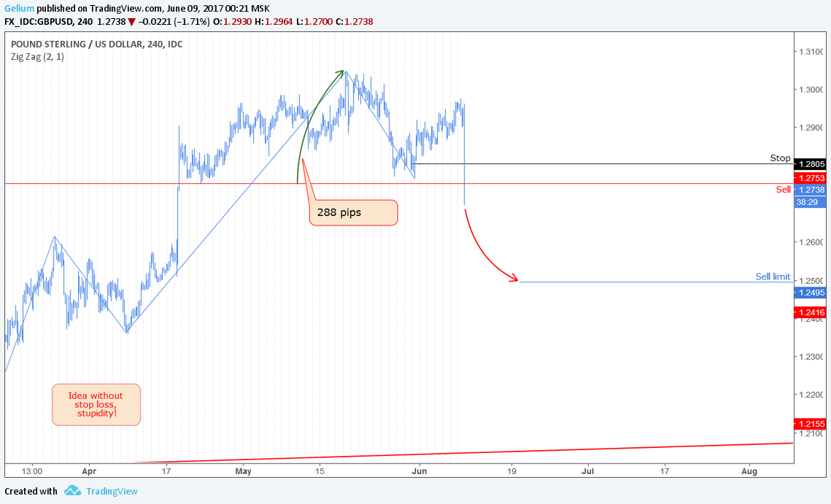
Task: Click the 1.2495 Sell limit price label
Action: [x=811, y=292]
